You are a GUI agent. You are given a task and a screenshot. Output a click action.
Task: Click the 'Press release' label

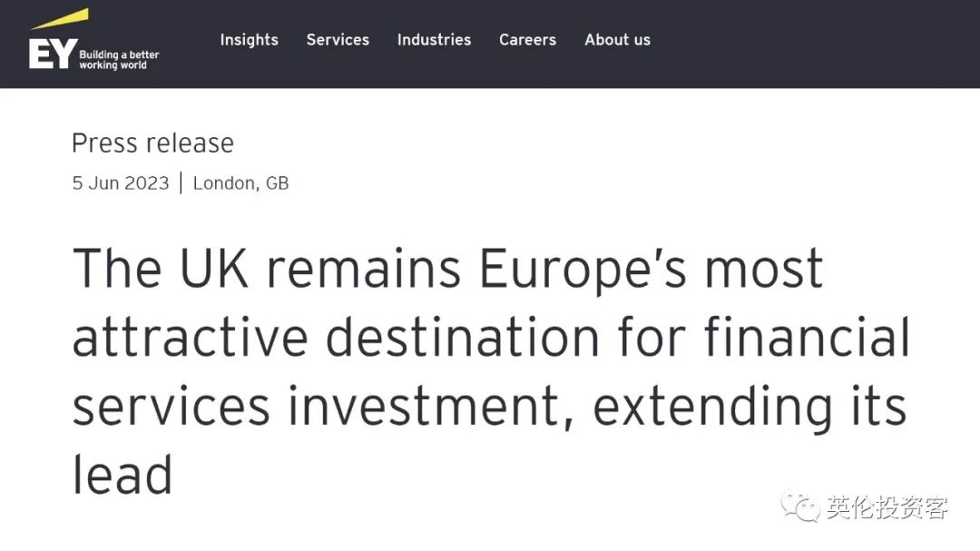tap(152, 143)
